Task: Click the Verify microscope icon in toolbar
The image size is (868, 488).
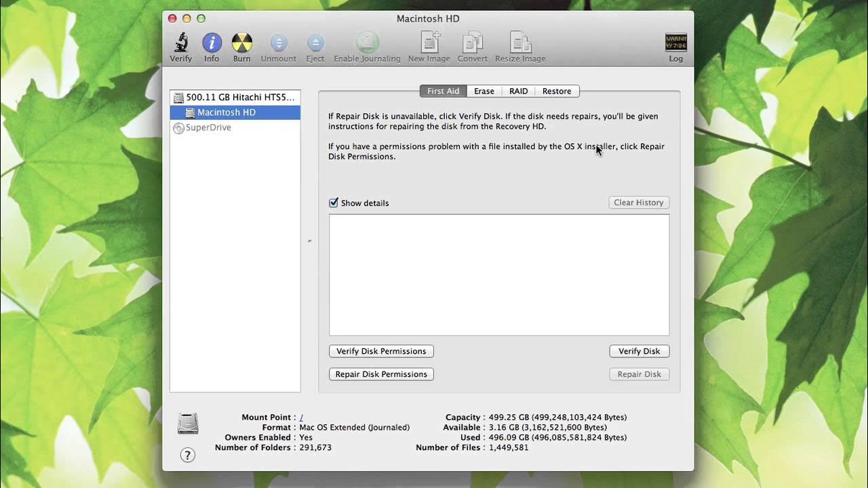Action: pos(180,43)
